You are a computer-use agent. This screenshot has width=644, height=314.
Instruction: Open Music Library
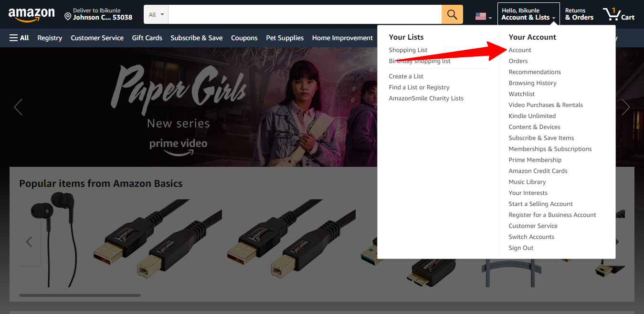(x=527, y=182)
